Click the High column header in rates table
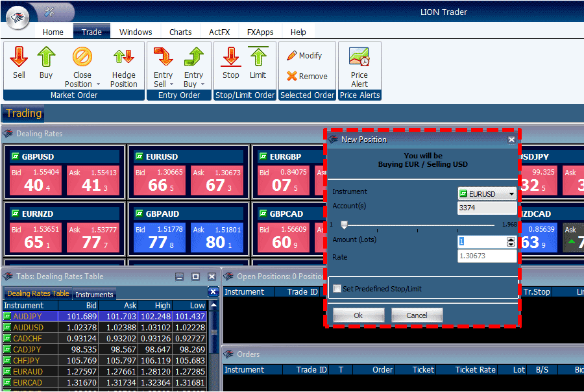This screenshot has height=392, width=584. 155,305
